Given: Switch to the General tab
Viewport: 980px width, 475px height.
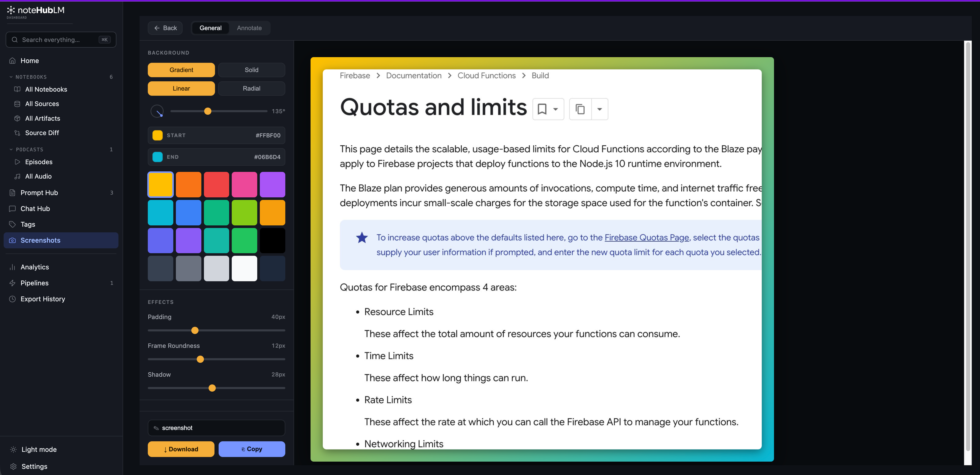Looking at the screenshot, I should pos(210,28).
